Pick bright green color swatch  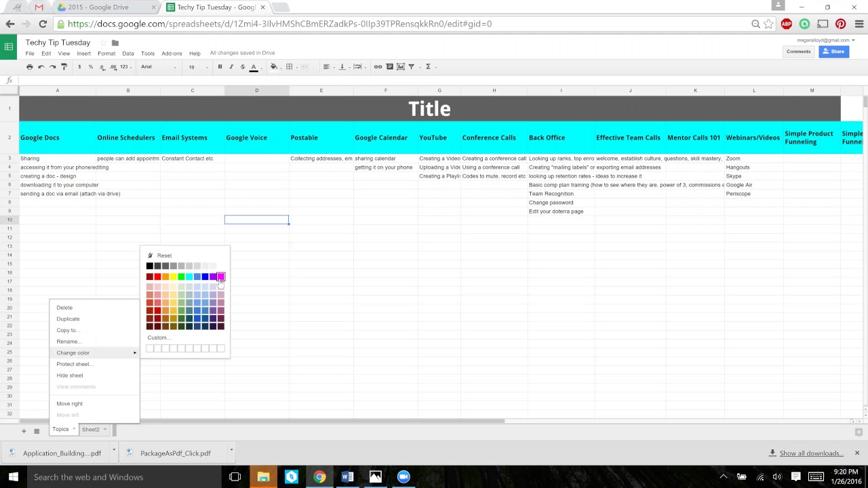tap(181, 277)
